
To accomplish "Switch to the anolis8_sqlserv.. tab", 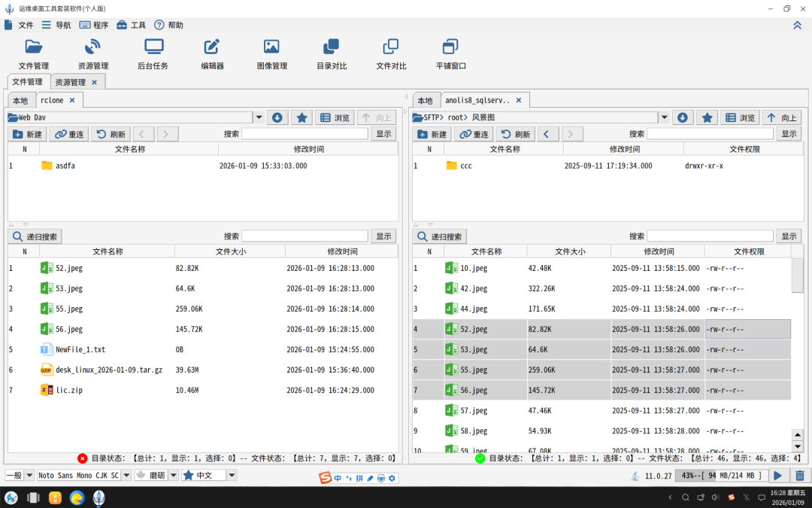I will click(477, 100).
